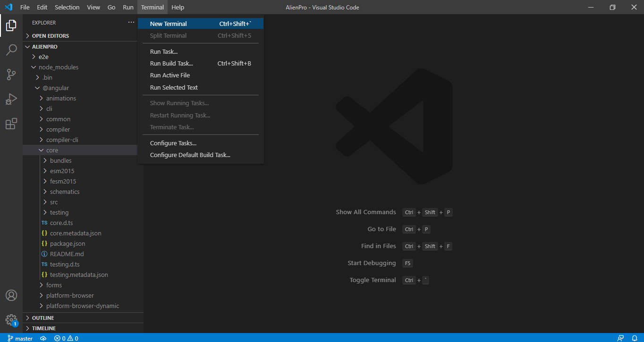
Task: Open the Edit menu
Action: (x=42, y=7)
